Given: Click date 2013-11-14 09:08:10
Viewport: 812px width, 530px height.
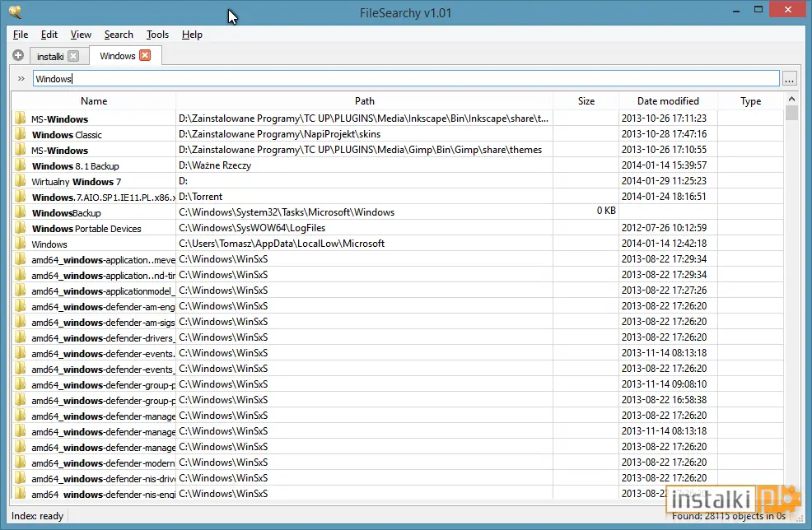Looking at the screenshot, I should (x=664, y=384).
